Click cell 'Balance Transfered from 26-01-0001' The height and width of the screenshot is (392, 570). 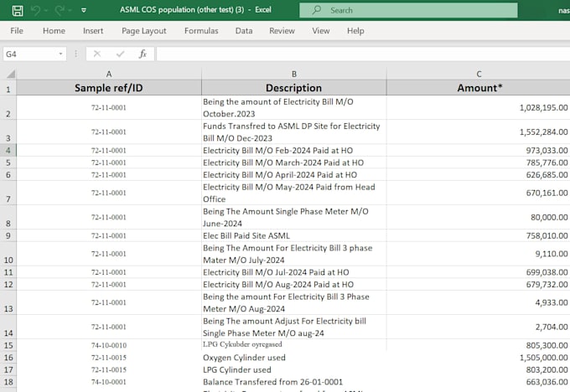tap(293, 382)
